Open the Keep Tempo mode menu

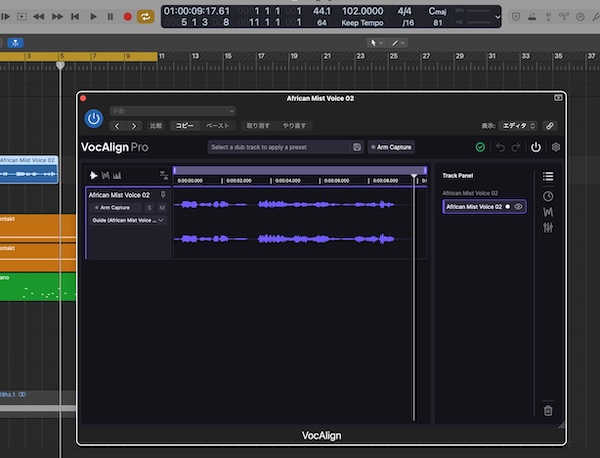click(362, 23)
